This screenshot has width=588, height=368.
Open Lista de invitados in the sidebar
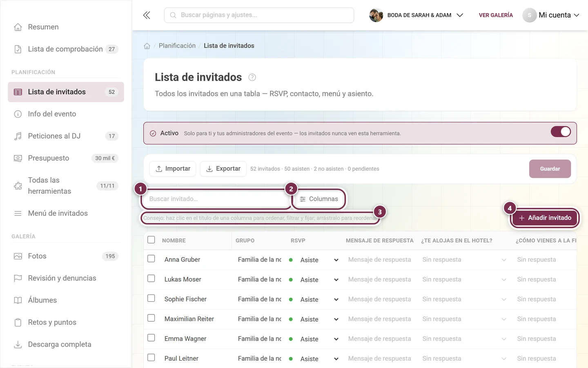coord(66,92)
